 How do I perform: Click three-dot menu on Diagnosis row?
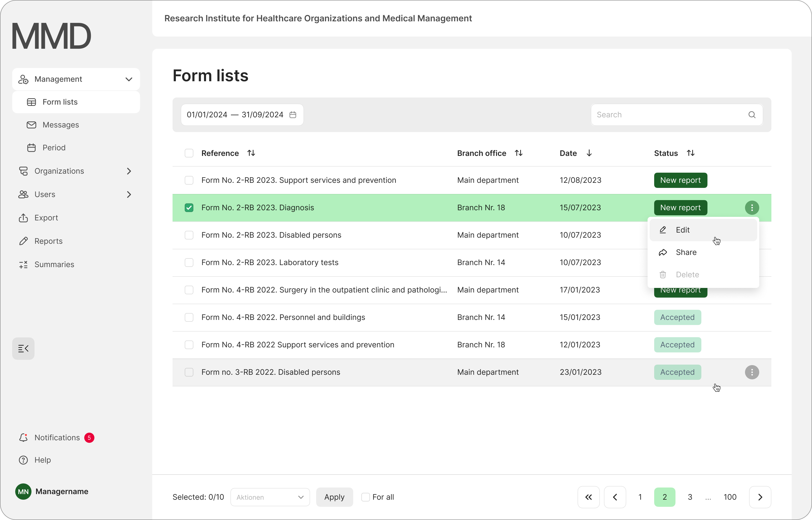(x=752, y=208)
